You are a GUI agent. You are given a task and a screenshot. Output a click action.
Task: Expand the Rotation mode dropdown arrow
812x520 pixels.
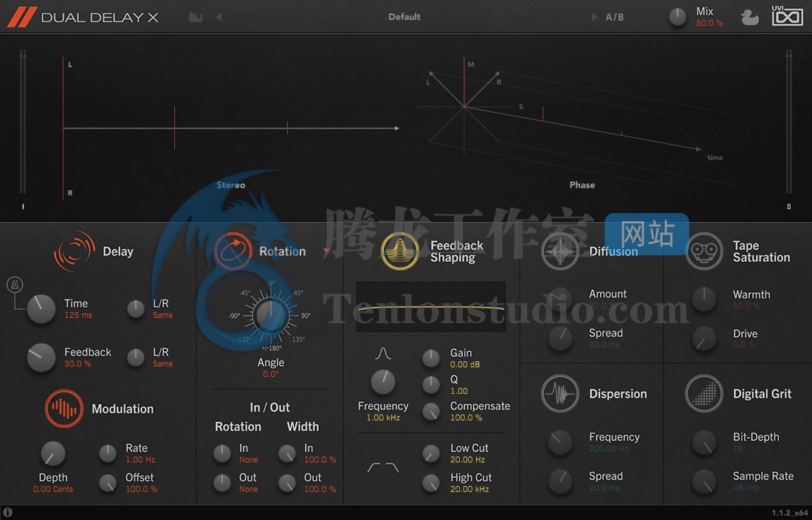click(327, 251)
